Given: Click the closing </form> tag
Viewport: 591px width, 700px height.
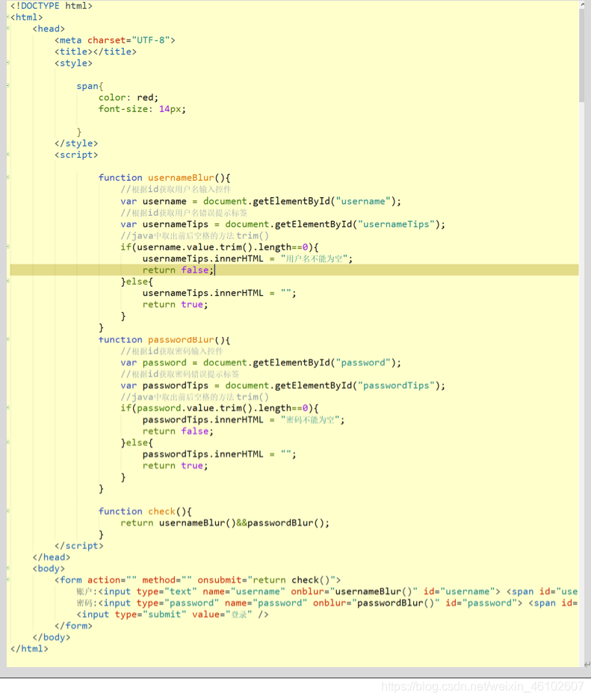Looking at the screenshot, I should pyautogui.click(x=73, y=626).
